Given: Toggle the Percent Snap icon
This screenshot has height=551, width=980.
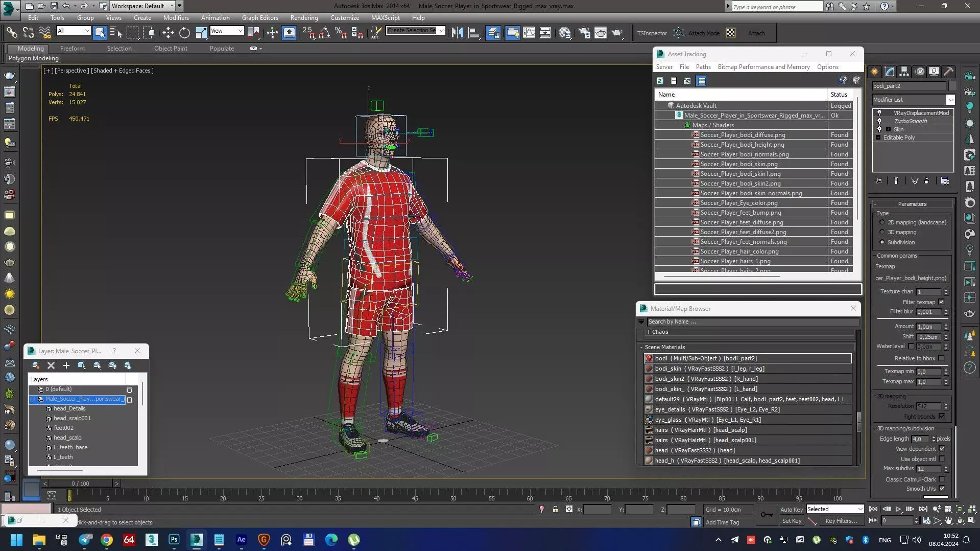Looking at the screenshot, I should [341, 33].
